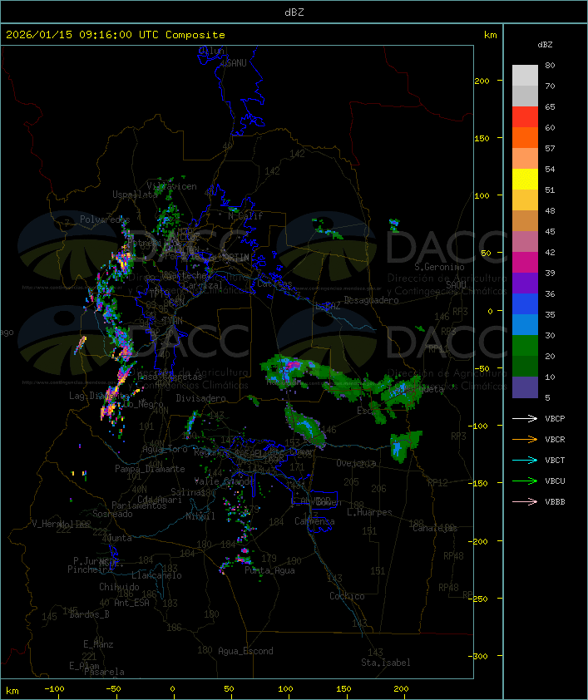The image size is (588, 700).
Task: Click the -300 tick on the vertical axis
Action: [478, 656]
